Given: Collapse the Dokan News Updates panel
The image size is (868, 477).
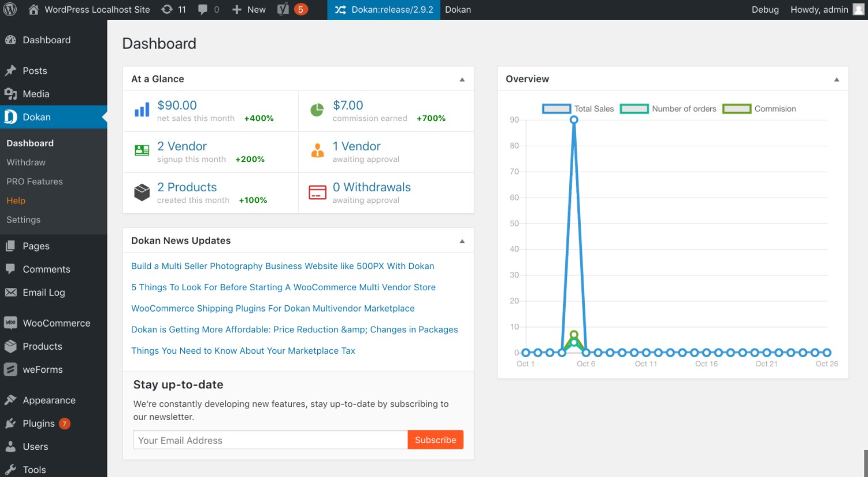Looking at the screenshot, I should (462, 241).
